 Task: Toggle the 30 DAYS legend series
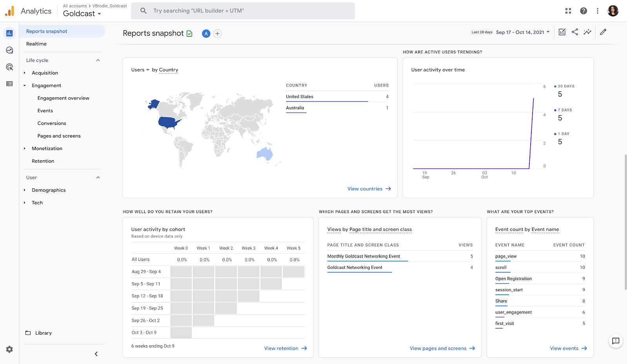coord(565,86)
